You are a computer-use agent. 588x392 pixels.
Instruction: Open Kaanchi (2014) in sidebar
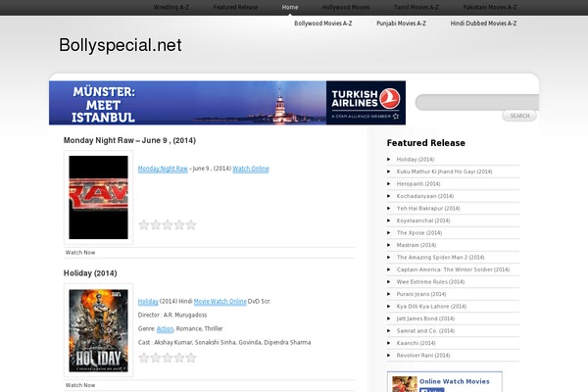416,343
